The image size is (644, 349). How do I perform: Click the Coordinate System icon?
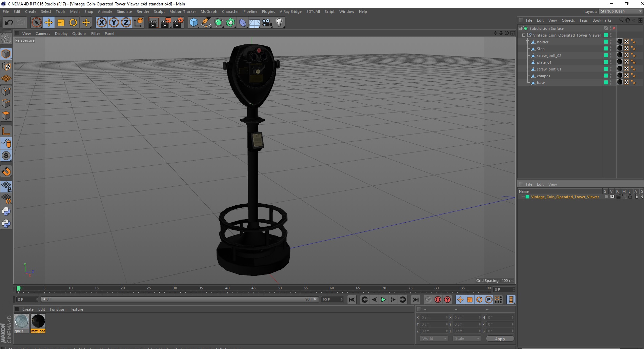[x=138, y=23]
